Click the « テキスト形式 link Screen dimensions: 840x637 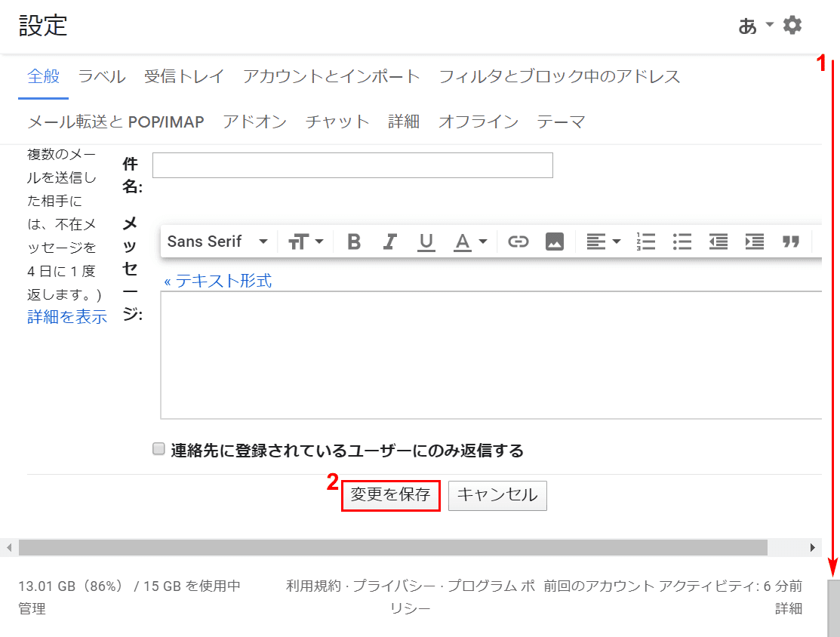point(218,281)
